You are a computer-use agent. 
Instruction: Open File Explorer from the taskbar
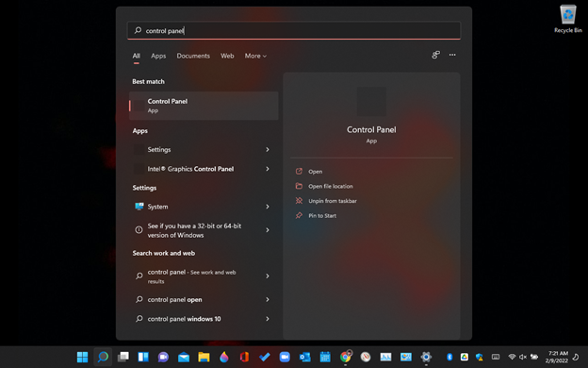[204, 357]
